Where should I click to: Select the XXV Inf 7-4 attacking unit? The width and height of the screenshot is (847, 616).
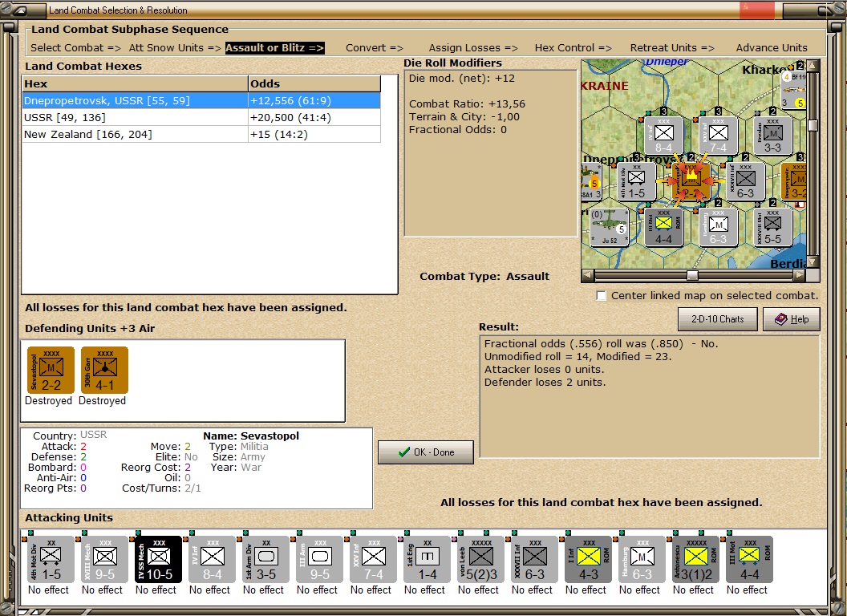pos(373,559)
